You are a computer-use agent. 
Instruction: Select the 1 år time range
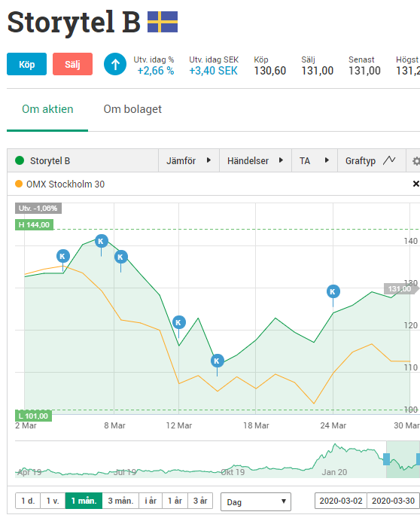click(x=175, y=501)
